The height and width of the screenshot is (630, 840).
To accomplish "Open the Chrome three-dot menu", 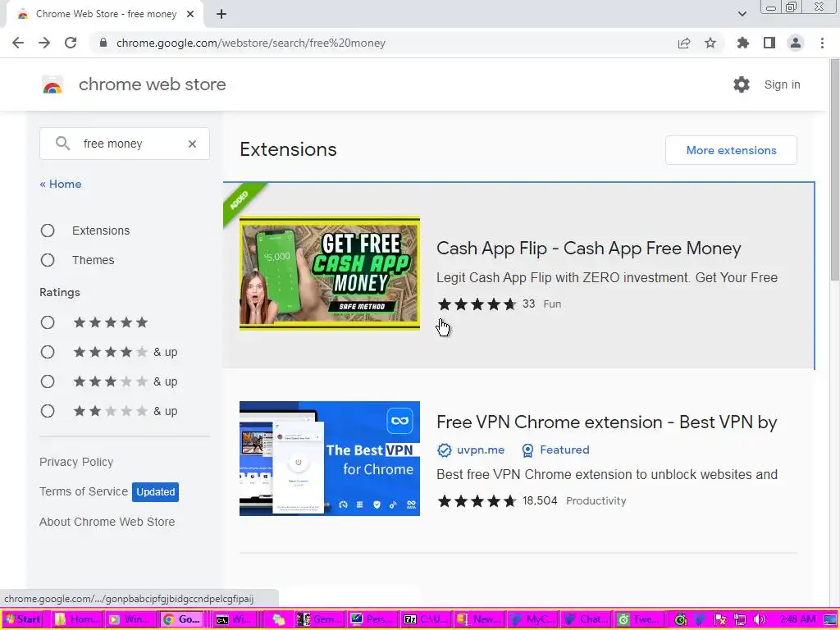I will coord(822,43).
